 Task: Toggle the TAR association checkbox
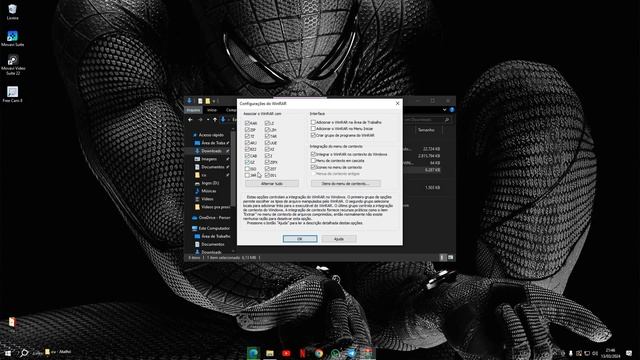pos(267,136)
